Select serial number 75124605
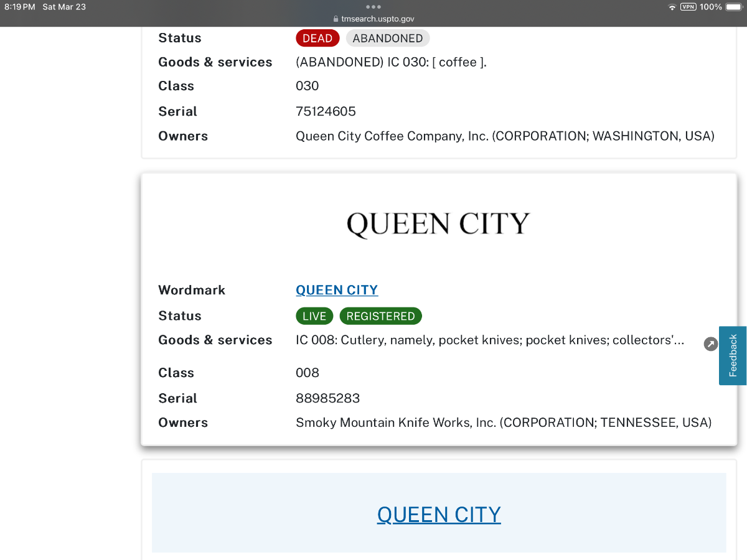This screenshot has height=560, width=747. click(326, 111)
